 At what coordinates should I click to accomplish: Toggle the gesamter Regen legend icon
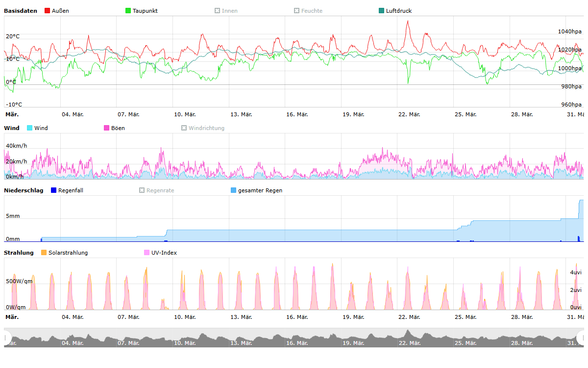click(x=234, y=190)
